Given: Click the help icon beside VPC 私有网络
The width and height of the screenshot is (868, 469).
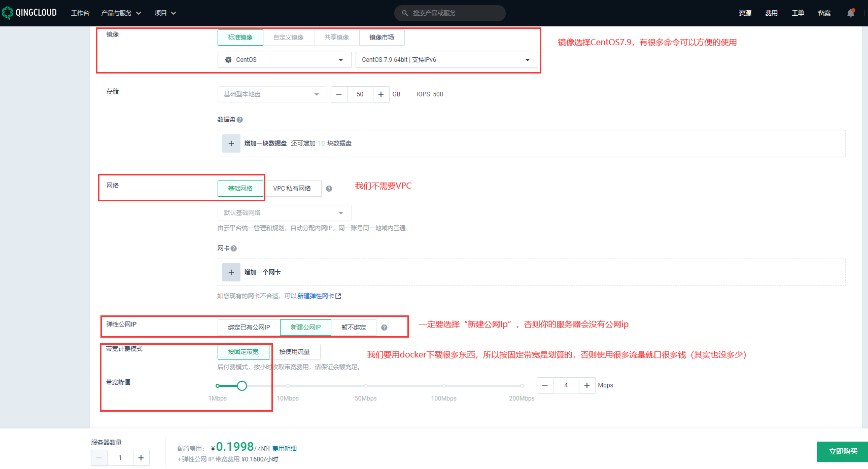Looking at the screenshot, I should click(329, 189).
